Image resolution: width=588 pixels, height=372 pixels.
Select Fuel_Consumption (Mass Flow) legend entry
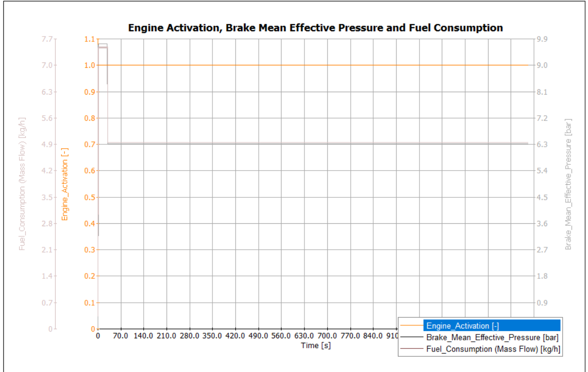(x=492, y=349)
